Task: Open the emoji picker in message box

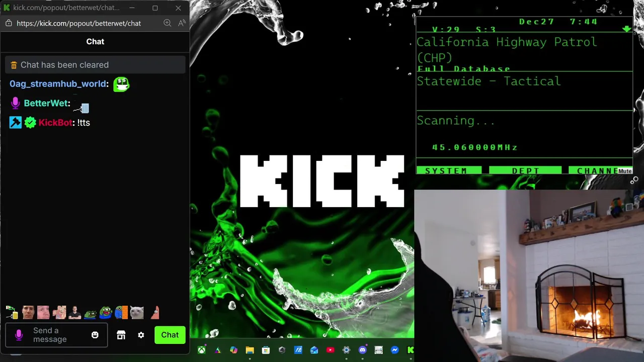Action: point(95,335)
